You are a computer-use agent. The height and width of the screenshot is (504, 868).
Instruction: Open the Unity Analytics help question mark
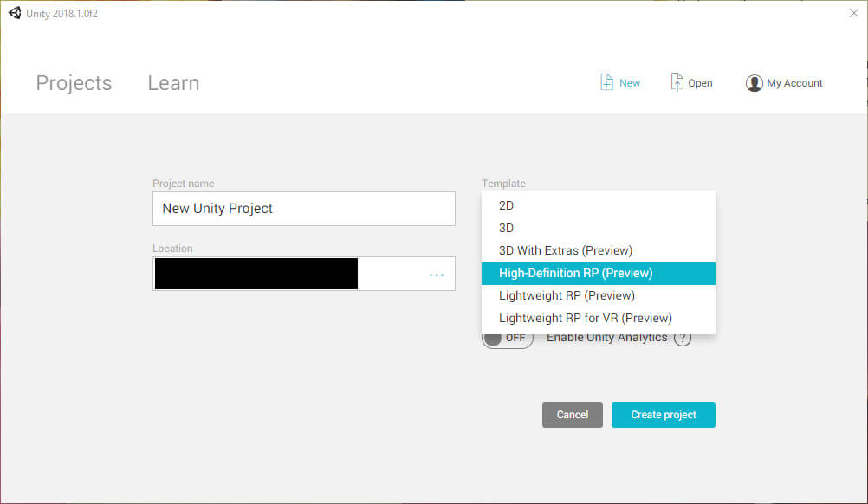(x=683, y=338)
